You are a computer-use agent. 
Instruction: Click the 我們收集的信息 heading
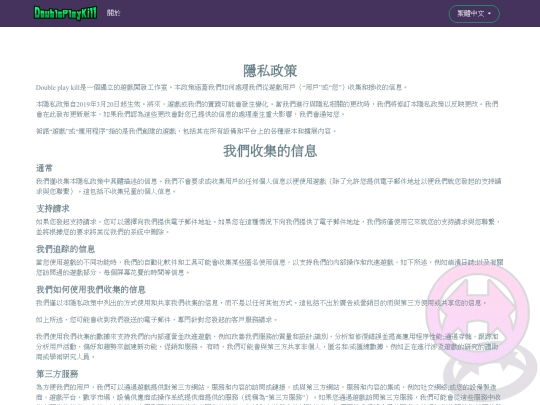tap(270, 151)
